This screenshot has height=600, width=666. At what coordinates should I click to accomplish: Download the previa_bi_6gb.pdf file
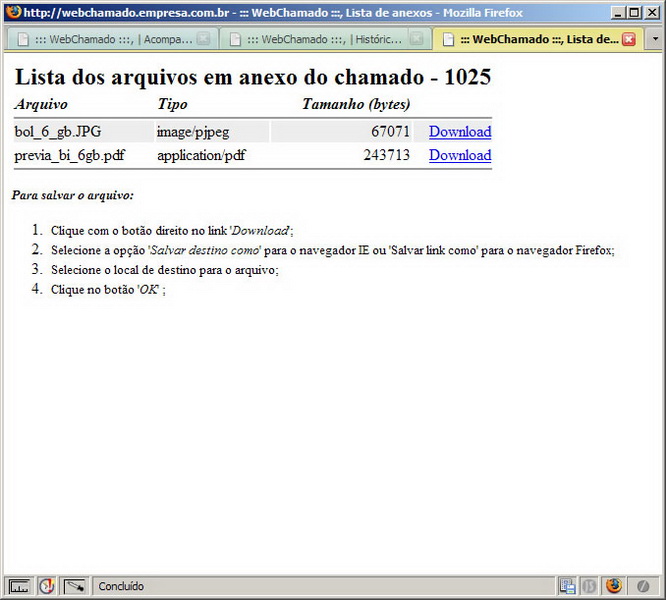tap(459, 155)
